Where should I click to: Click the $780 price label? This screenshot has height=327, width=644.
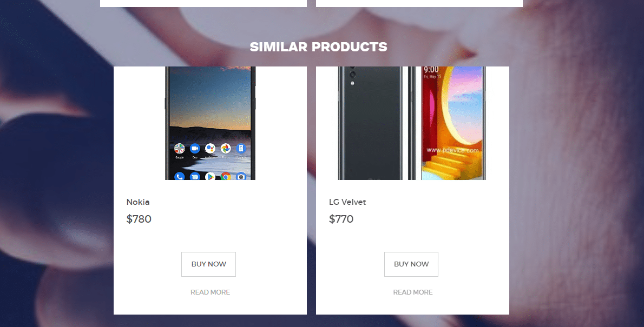pos(139,219)
